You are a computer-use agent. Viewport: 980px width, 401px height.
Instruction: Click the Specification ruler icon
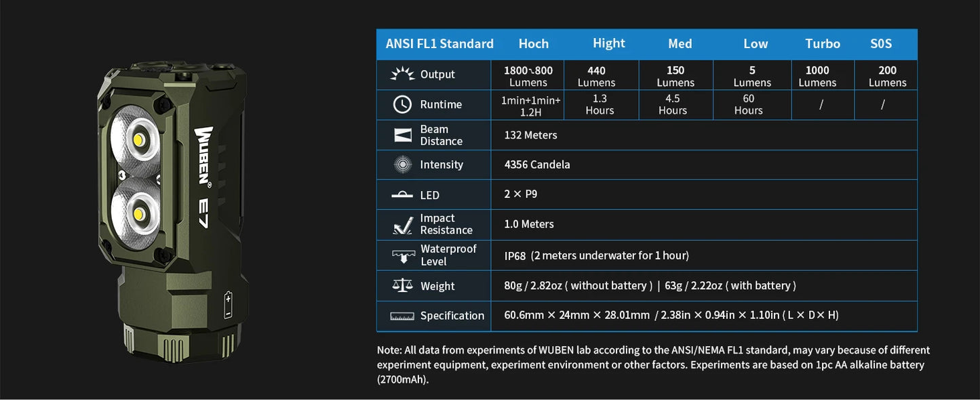tap(402, 316)
